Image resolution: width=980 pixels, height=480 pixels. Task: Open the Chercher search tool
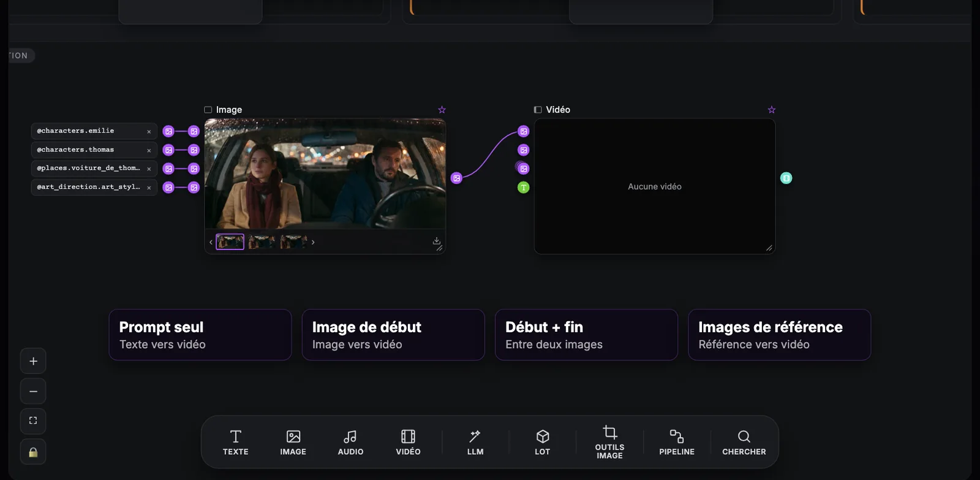(x=744, y=443)
